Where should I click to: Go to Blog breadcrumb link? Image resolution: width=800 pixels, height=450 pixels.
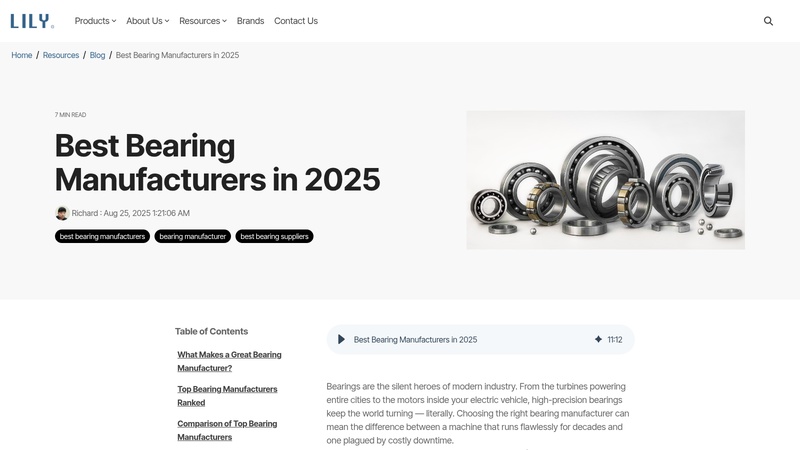pyautogui.click(x=97, y=55)
